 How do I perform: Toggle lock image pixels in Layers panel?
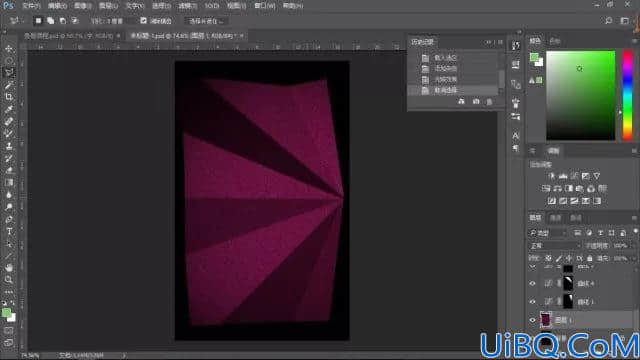[559, 258]
